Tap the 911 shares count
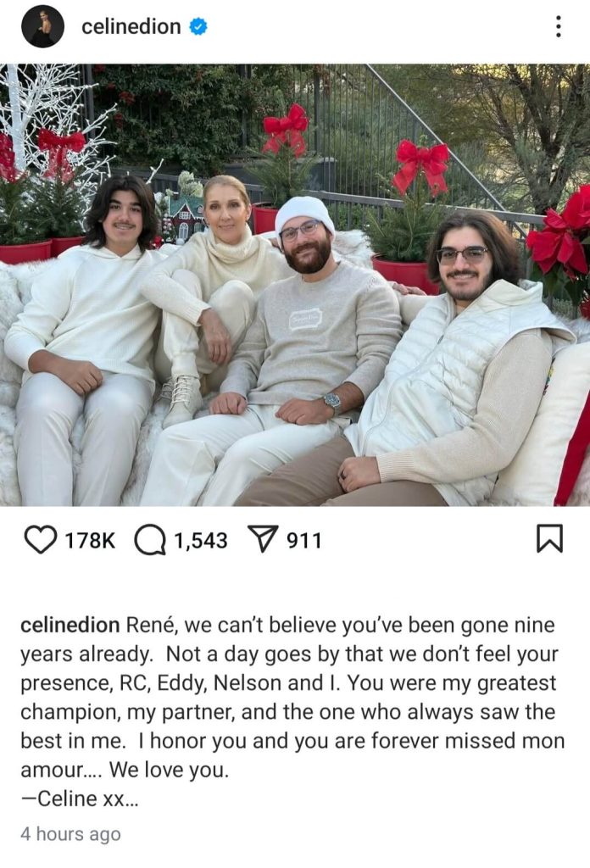Screen dimensions: 590x868 pos(303,540)
